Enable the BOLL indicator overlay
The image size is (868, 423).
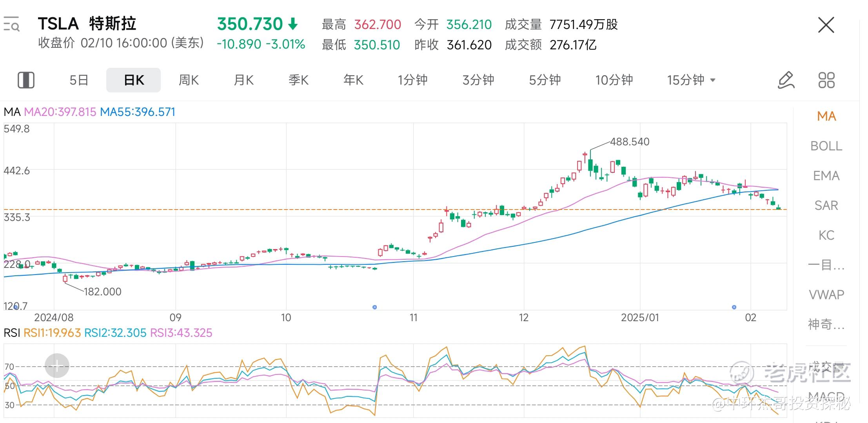[826, 146]
